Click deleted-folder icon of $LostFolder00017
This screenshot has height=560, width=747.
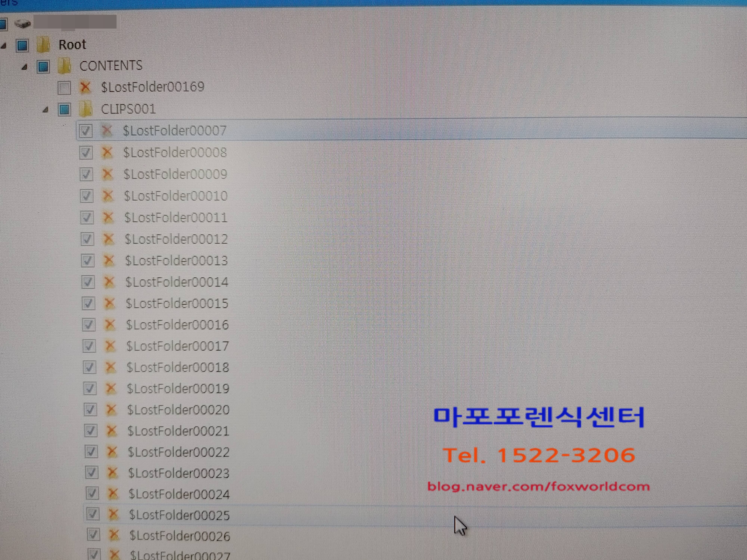pos(110,346)
